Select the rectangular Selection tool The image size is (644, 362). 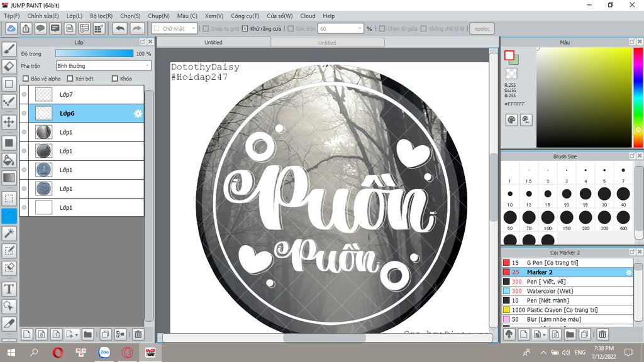click(x=9, y=198)
